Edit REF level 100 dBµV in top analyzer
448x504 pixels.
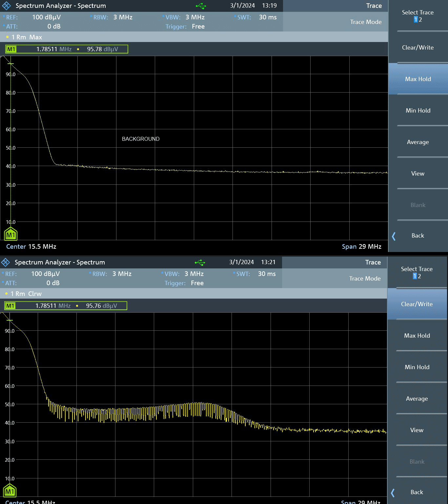46,17
